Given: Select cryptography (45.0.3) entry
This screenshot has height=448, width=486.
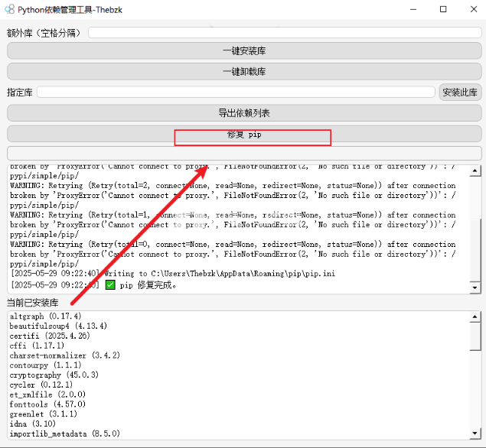Looking at the screenshot, I should 54,375.
